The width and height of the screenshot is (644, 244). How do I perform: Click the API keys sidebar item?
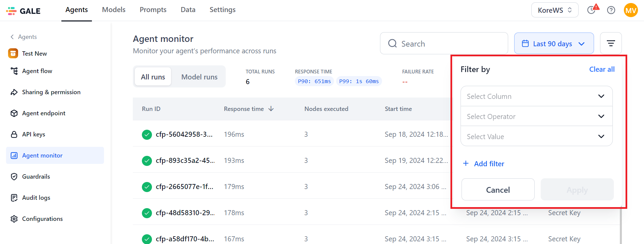click(34, 134)
